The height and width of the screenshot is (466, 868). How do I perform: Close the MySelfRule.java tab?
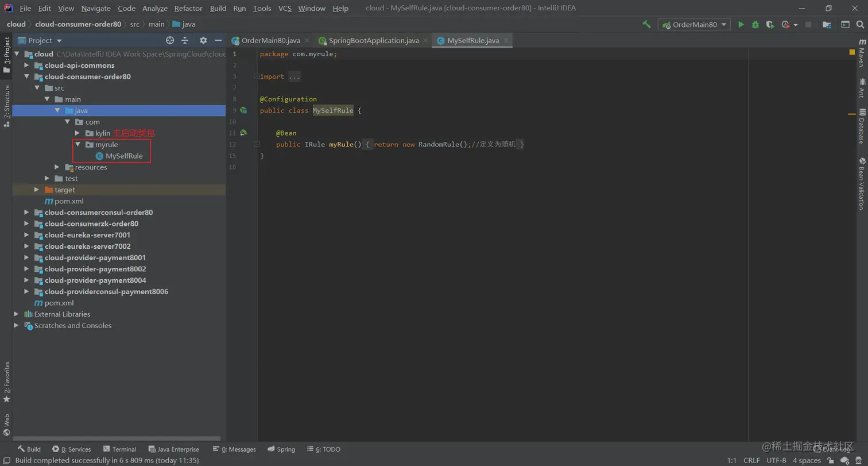tap(506, 41)
